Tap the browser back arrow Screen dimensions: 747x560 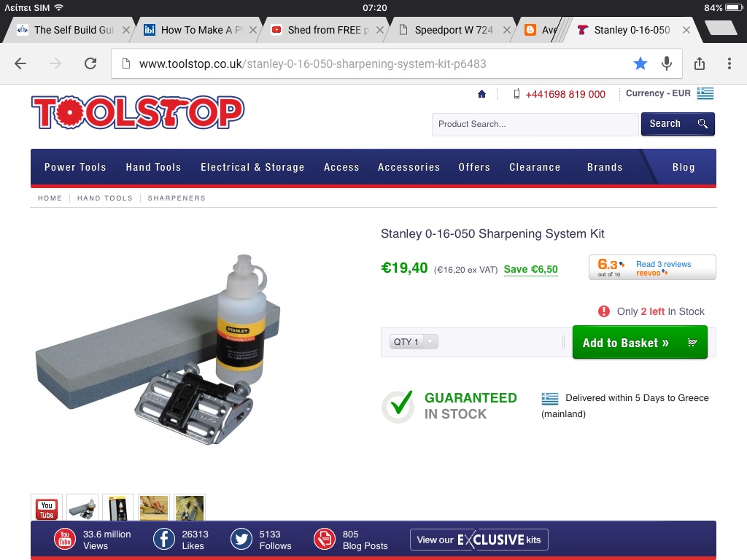pos(20,63)
